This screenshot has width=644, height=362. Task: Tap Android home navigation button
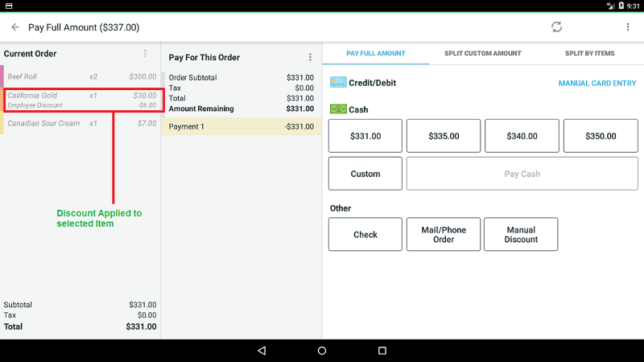coord(322,351)
